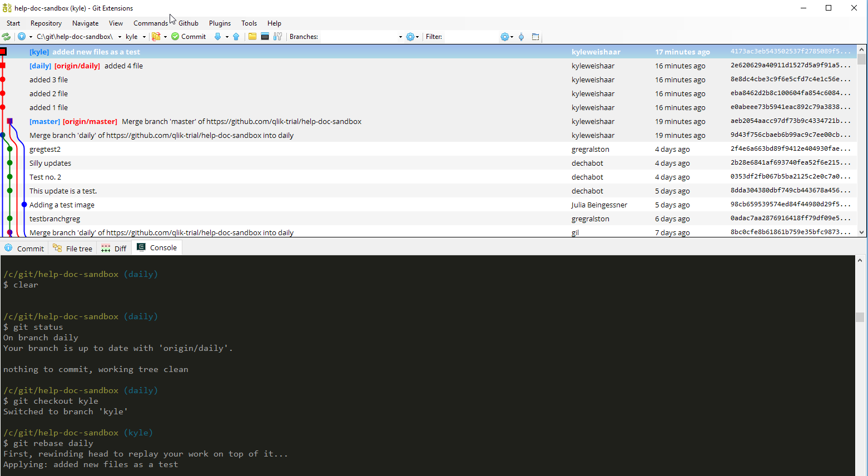Switch to the Commit tab
Viewport: 868px width, 476px height.
(x=24, y=249)
